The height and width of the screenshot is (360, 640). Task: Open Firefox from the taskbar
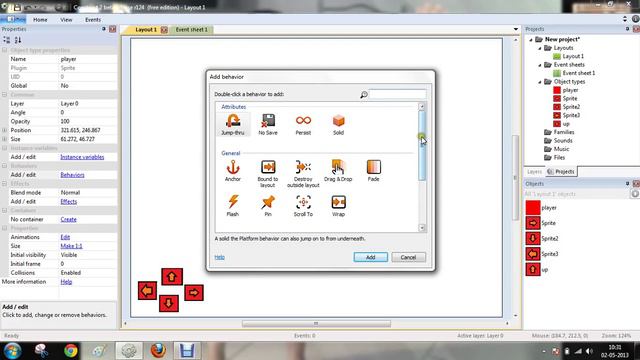(158, 351)
